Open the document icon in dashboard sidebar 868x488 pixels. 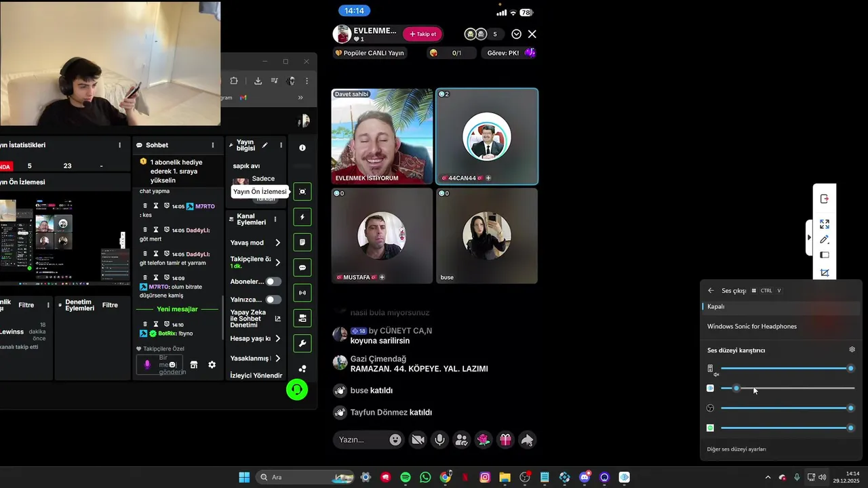click(x=302, y=242)
